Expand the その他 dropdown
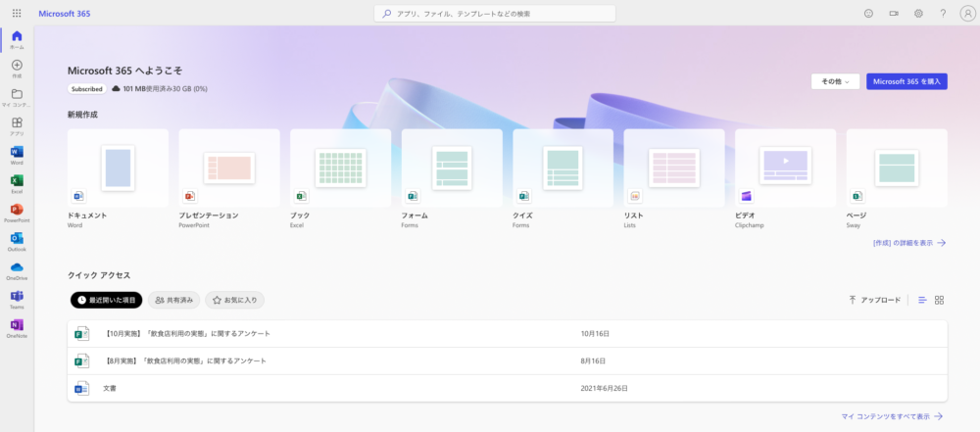Viewport: 980px width, 432px height. [835, 81]
